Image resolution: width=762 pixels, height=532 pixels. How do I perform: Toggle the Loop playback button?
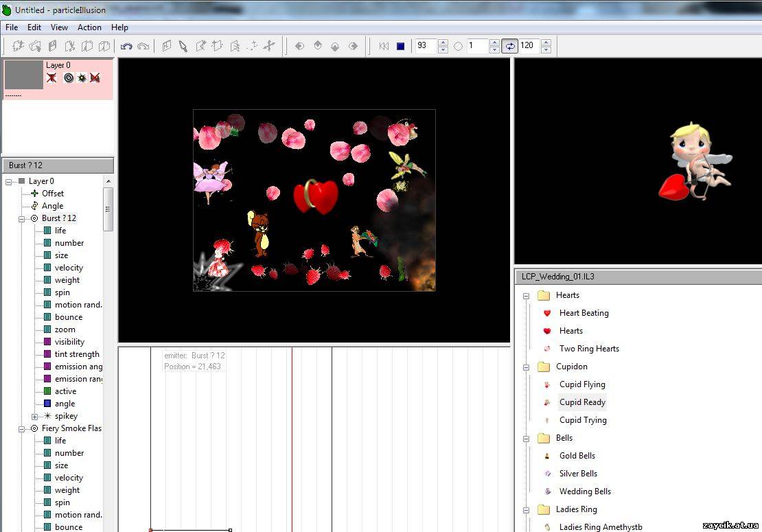(x=510, y=46)
